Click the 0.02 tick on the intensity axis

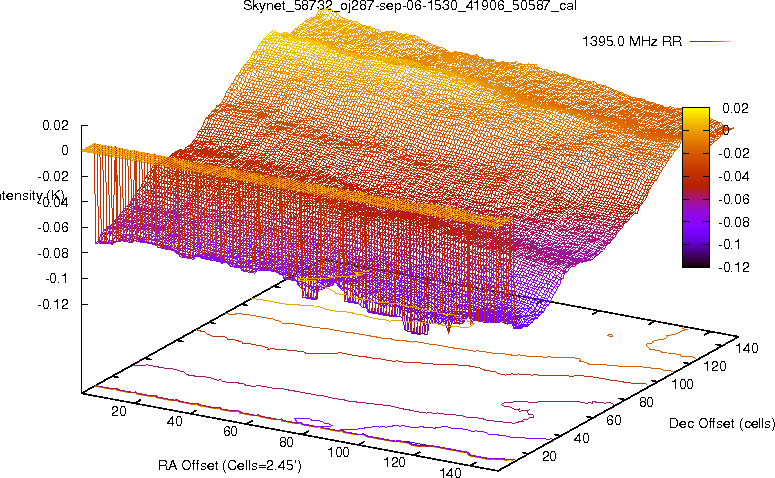tap(55, 125)
